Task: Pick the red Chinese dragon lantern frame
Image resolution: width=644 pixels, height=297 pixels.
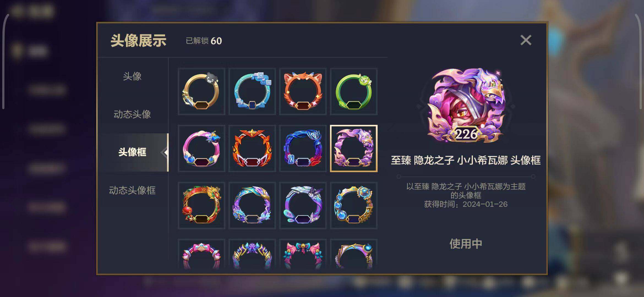Action: pyautogui.click(x=201, y=205)
